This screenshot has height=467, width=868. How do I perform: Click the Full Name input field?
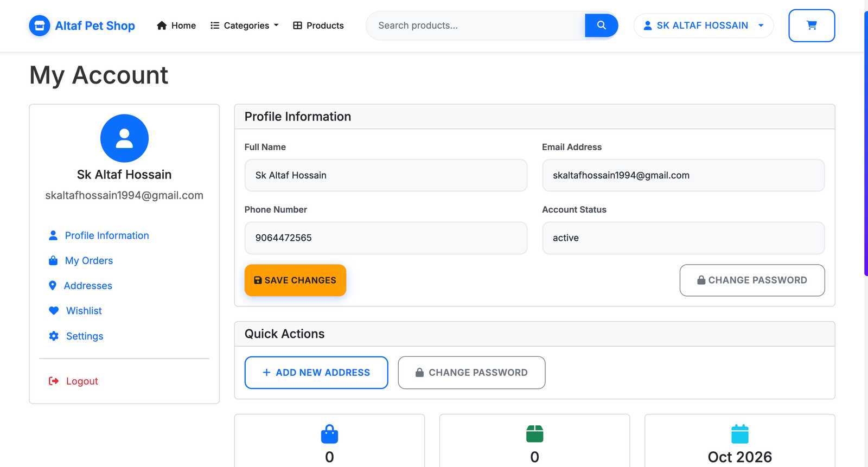(386, 175)
